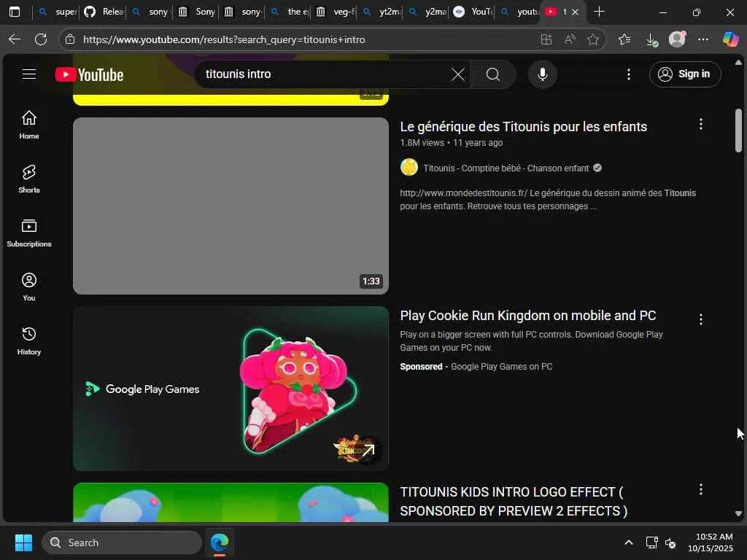Add this page to favorites star
This screenshot has width=747, height=560.
point(592,39)
